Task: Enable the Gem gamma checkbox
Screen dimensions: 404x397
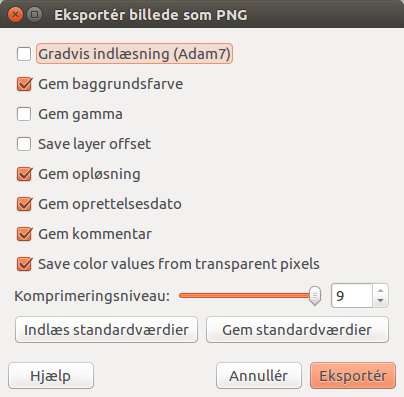Action: [x=24, y=114]
